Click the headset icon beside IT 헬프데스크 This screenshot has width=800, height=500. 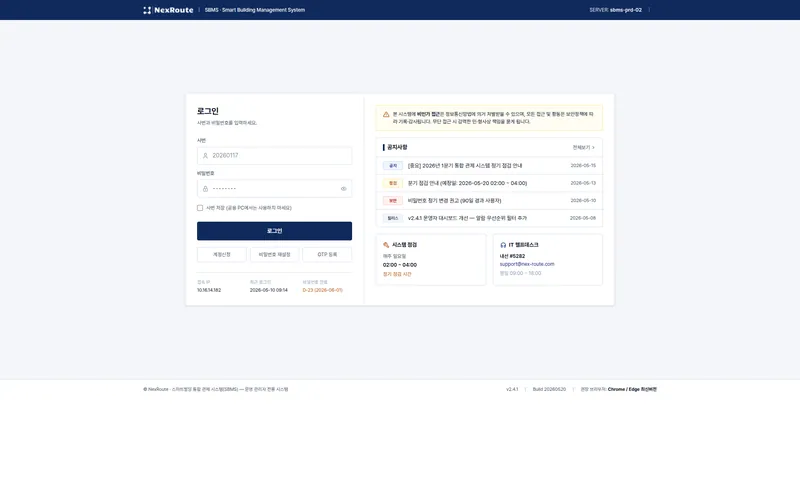pos(503,245)
